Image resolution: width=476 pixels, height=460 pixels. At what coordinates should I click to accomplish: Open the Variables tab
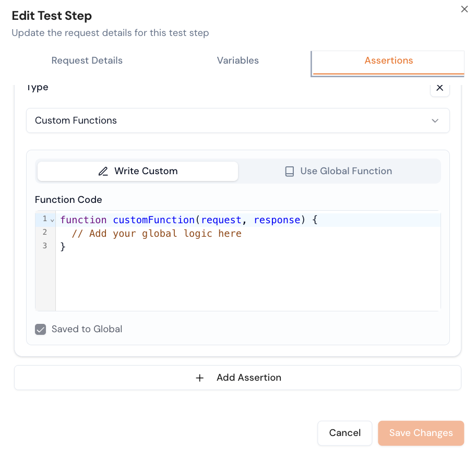click(x=237, y=60)
